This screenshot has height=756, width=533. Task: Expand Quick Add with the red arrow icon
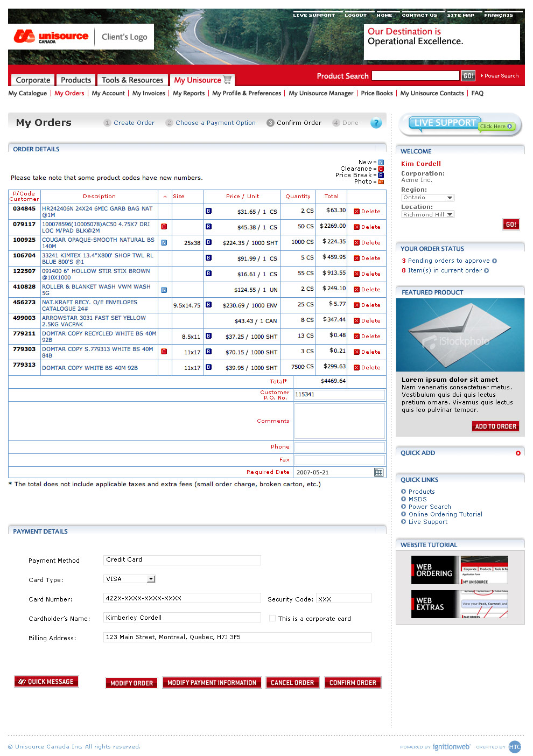[518, 453]
